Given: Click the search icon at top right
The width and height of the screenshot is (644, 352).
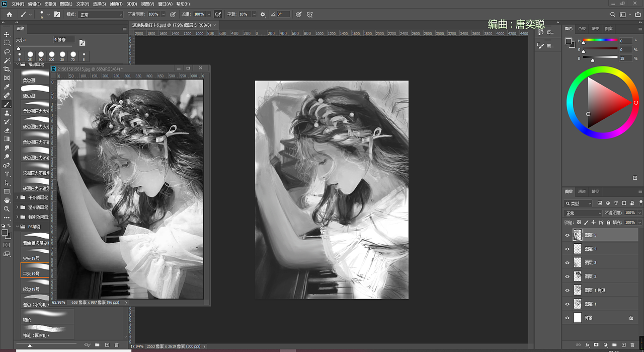Looking at the screenshot, I should tap(613, 15).
